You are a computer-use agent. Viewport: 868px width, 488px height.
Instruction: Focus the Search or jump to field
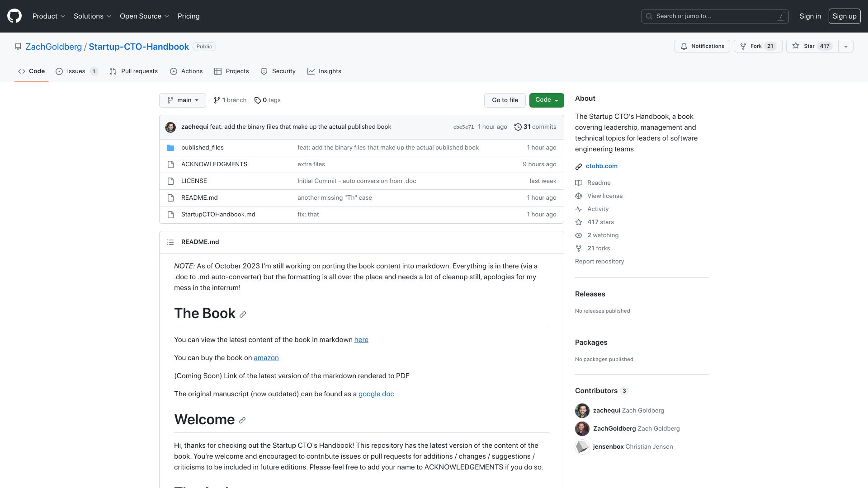click(x=715, y=16)
